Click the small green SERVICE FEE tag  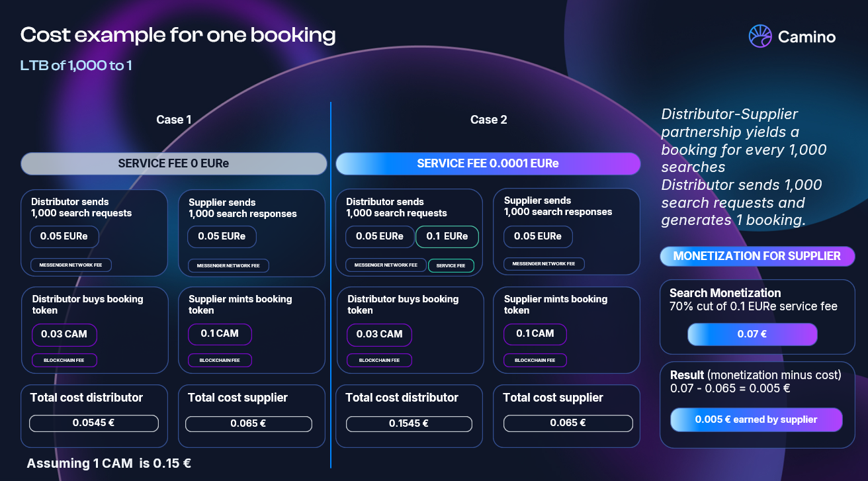451,265
